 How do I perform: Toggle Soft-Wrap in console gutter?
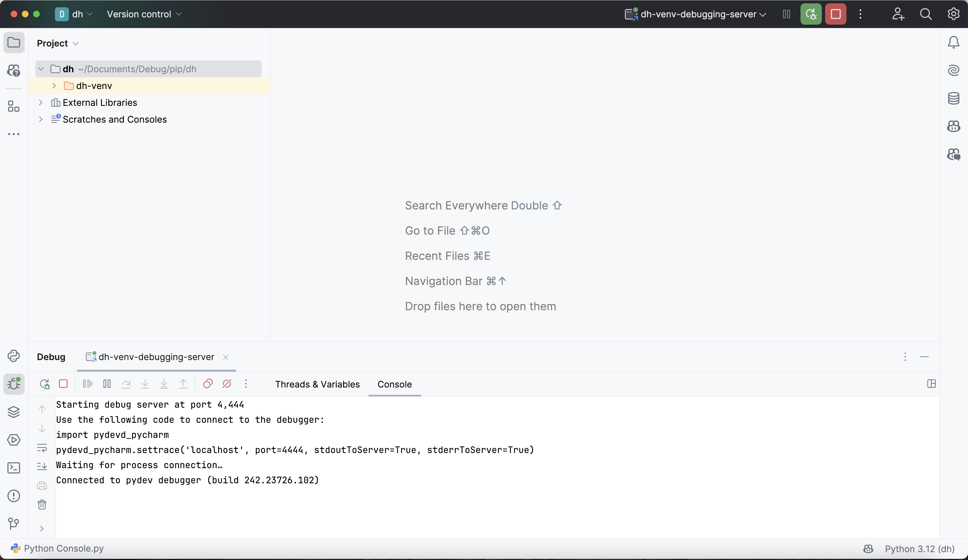pos(42,448)
